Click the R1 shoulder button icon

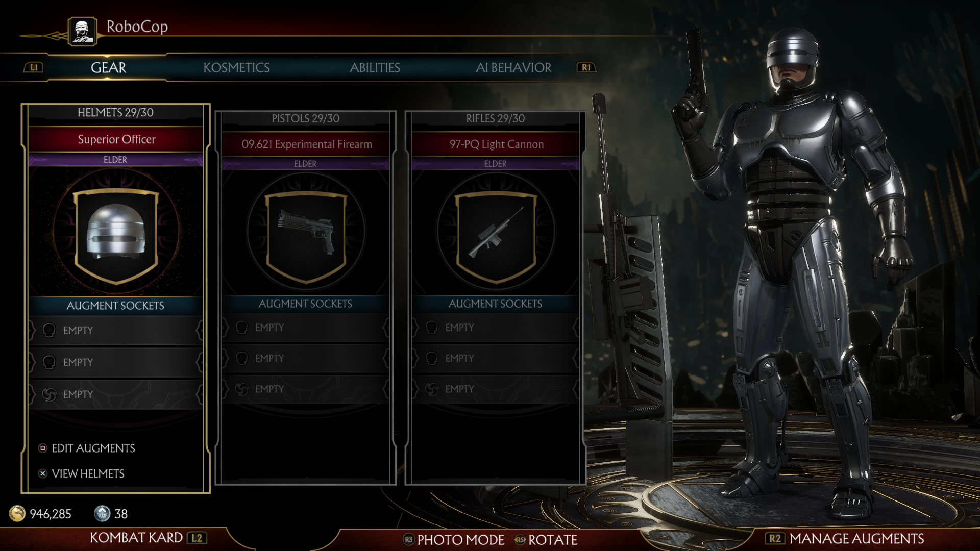pos(586,67)
